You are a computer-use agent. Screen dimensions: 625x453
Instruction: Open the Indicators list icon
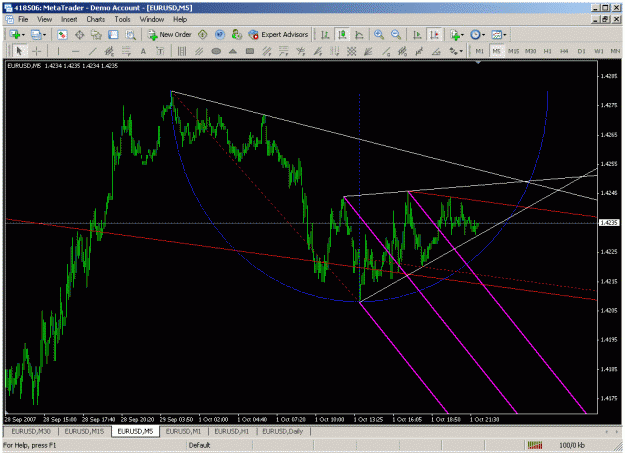coord(454,35)
